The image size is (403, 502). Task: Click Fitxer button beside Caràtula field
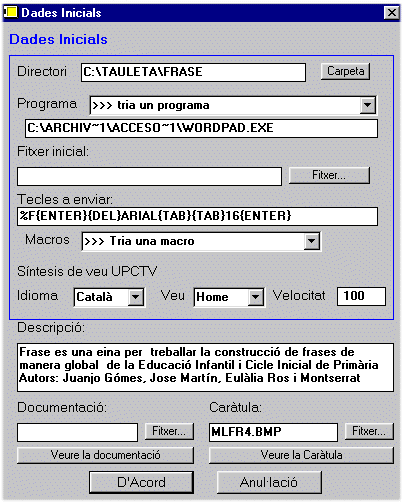369,431
